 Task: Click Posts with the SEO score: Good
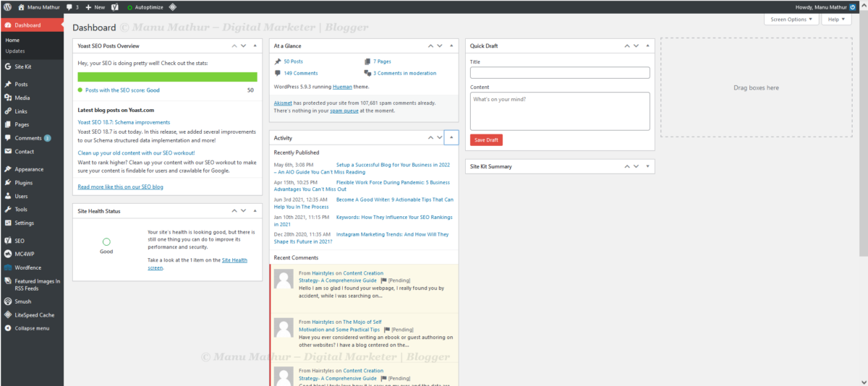coord(122,90)
